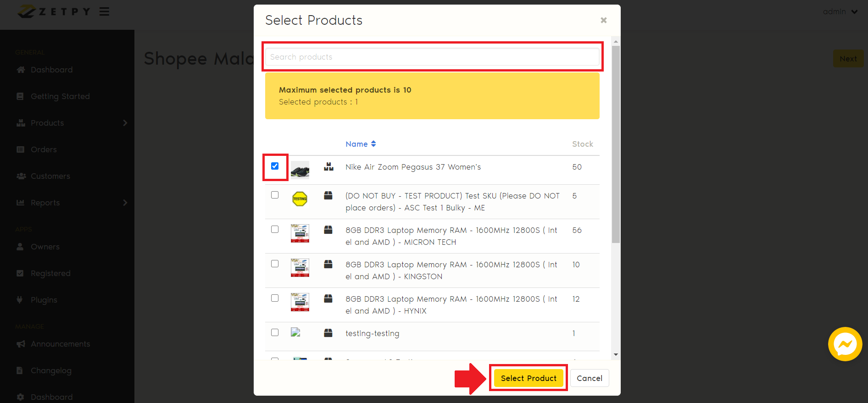This screenshot has width=868, height=403.
Task: Expand the Products sidebar submenu chevron
Action: (125, 123)
